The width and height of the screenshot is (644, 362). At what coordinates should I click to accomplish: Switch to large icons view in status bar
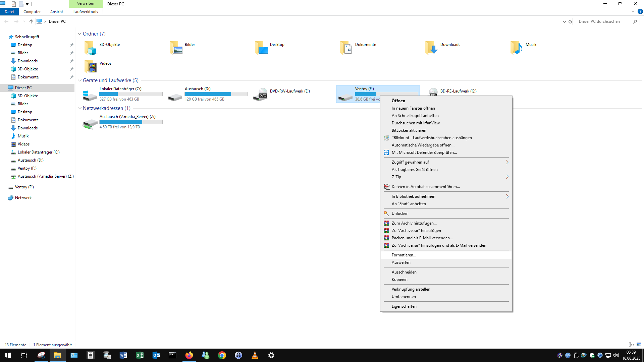639,345
